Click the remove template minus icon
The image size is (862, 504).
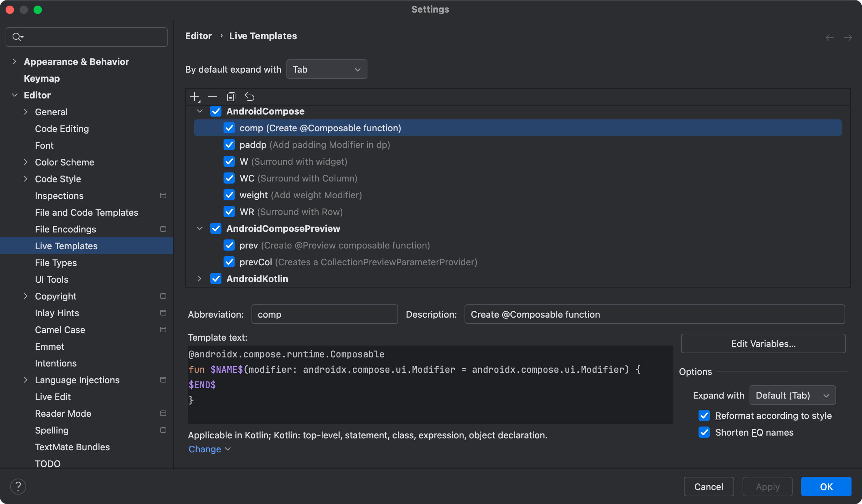[213, 97]
